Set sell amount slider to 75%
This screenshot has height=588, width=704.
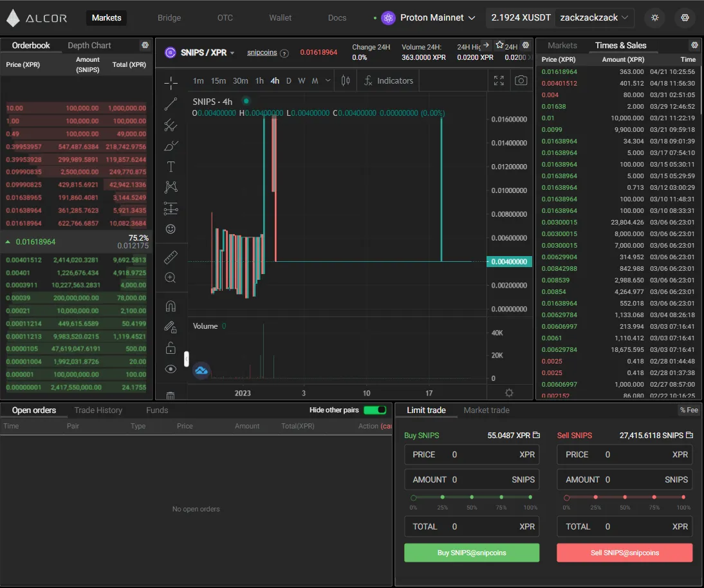pyautogui.click(x=654, y=497)
